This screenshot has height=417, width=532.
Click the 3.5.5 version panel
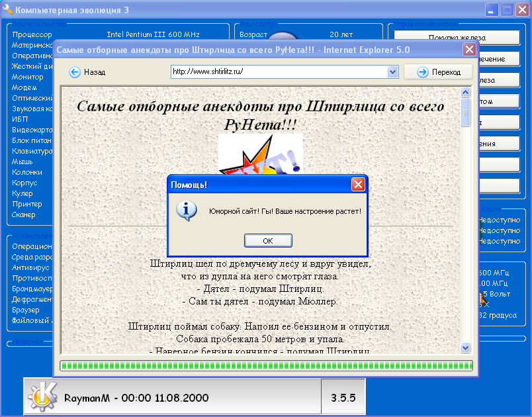coord(343,397)
